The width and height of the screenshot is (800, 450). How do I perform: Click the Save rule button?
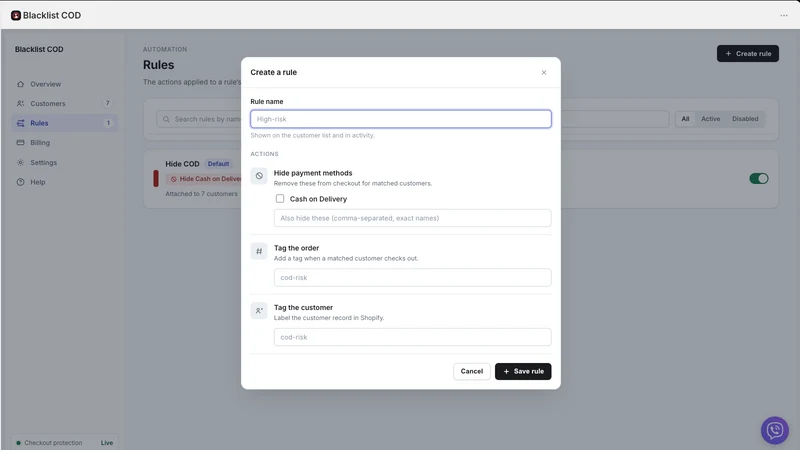coord(523,371)
